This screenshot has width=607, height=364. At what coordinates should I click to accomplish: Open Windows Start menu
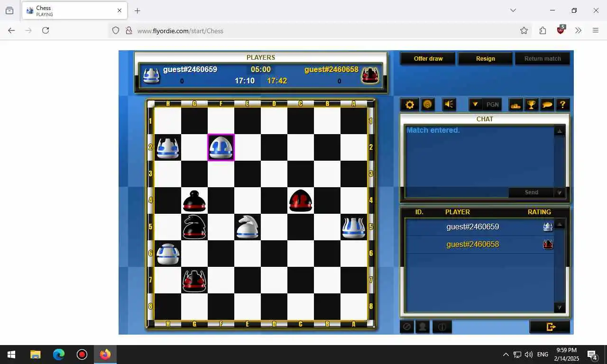[x=11, y=355]
